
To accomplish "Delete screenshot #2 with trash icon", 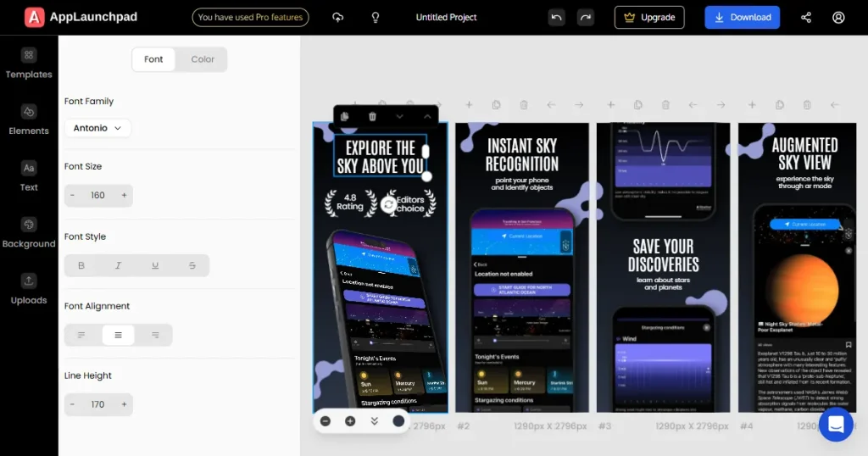I will 524,104.
